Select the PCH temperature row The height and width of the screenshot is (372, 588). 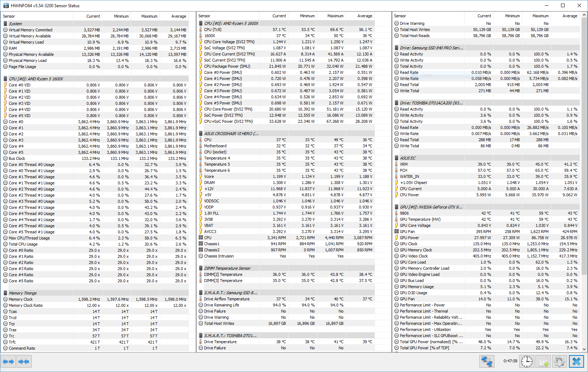point(487,170)
